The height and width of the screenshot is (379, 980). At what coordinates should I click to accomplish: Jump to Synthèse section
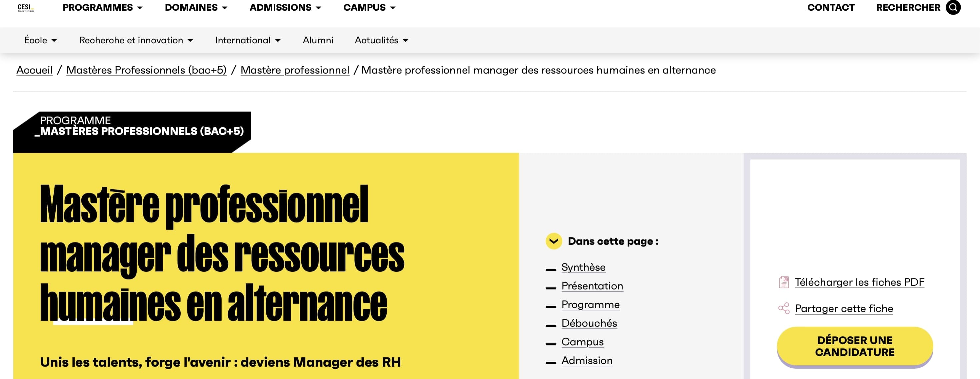(x=583, y=267)
